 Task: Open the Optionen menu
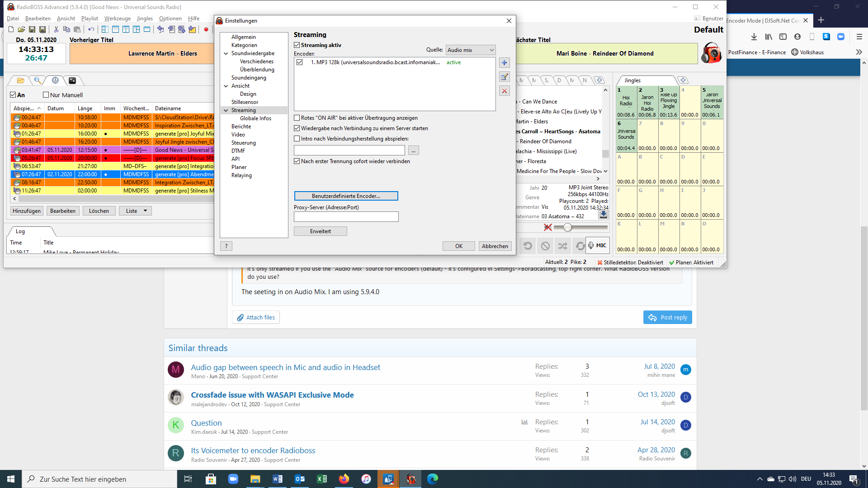(x=170, y=19)
